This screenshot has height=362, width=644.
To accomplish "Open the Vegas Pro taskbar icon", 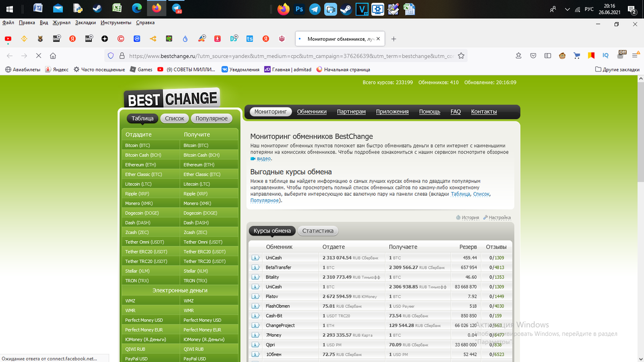I will [x=363, y=9].
